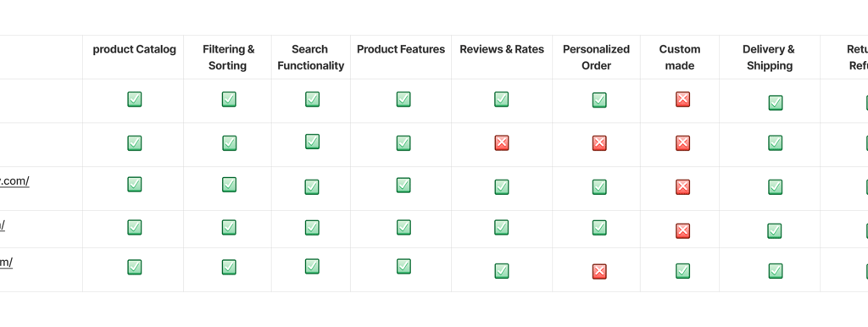Click Personalized Order red X in the m/ row

(x=599, y=271)
